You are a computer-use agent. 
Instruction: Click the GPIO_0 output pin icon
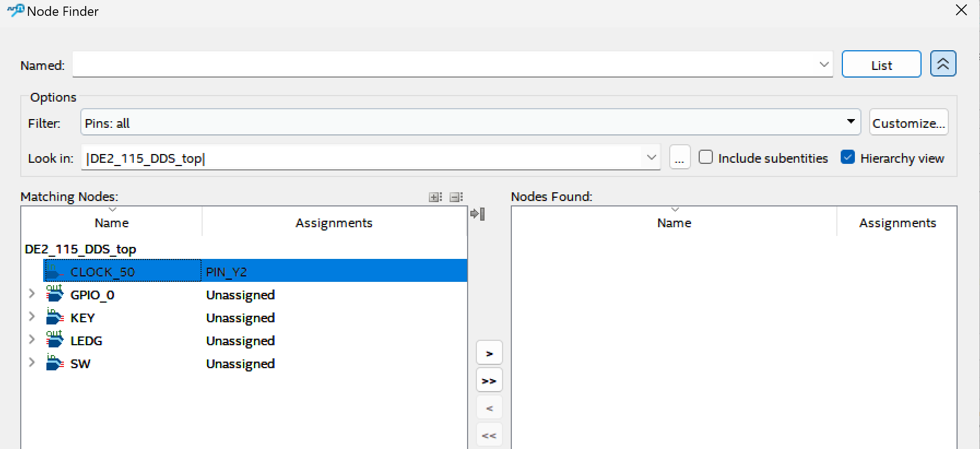tap(55, 294)
